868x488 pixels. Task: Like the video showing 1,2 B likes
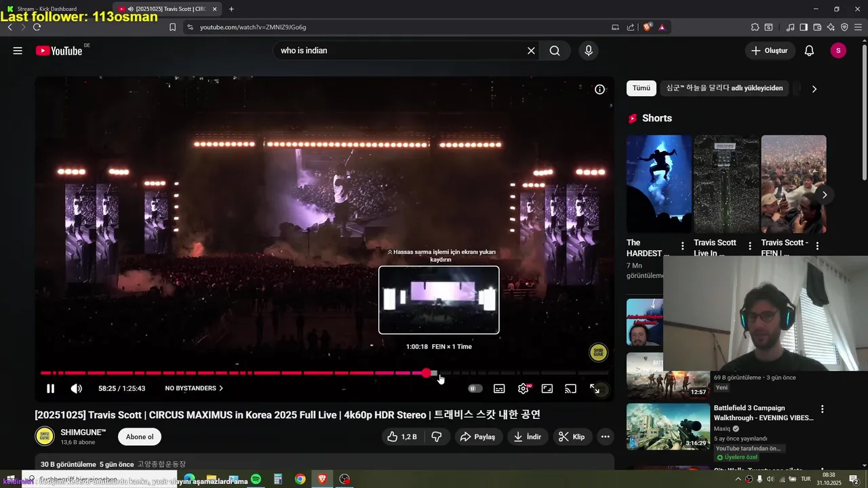(x=402, y=436)
